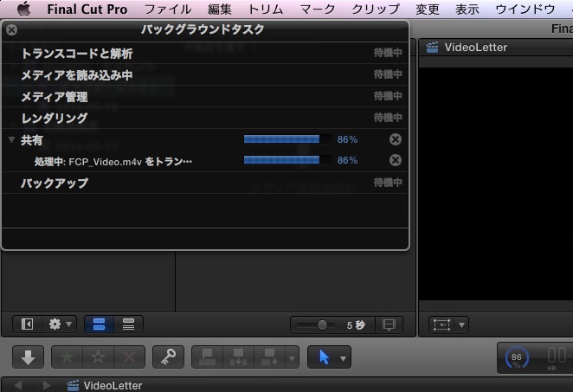Reject clip with the red X button
The image size is (573, 392).
tap(129, 357)
